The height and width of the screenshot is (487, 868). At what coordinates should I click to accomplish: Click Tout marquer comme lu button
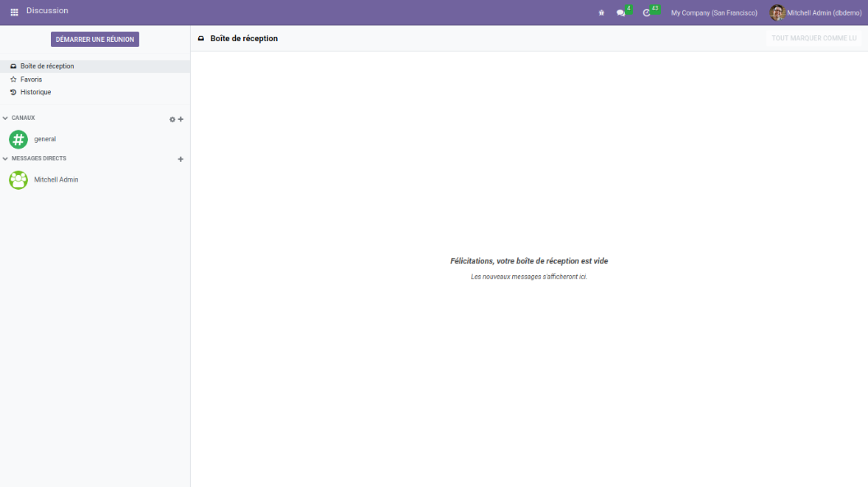click(814, 39)
